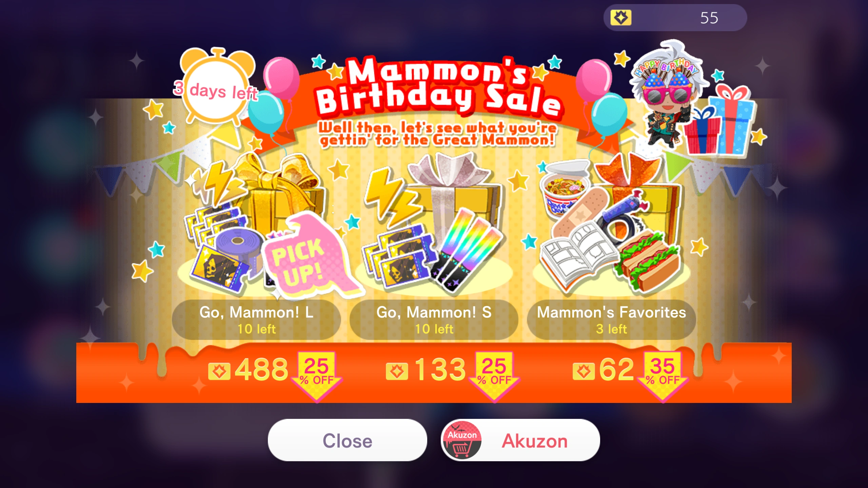This screenshot has height=488, width=868.
Task: Open the 'Mammon's Favorites' pack label
Action: tap(611, 320)
